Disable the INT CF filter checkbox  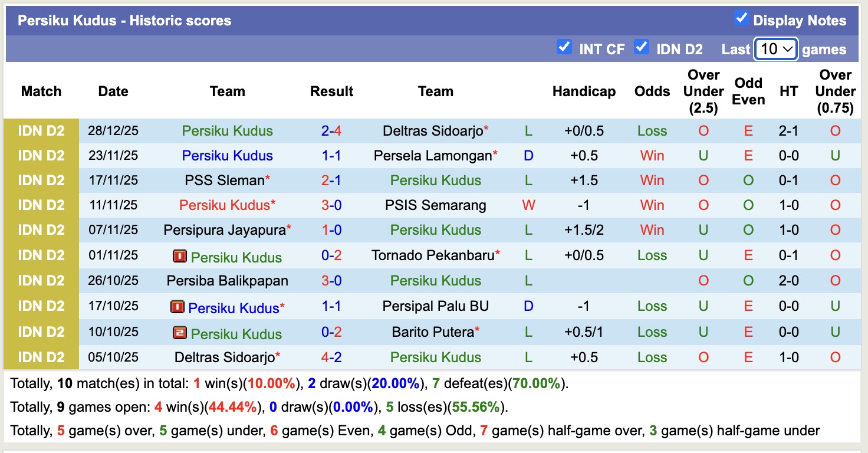click(564, 46)
